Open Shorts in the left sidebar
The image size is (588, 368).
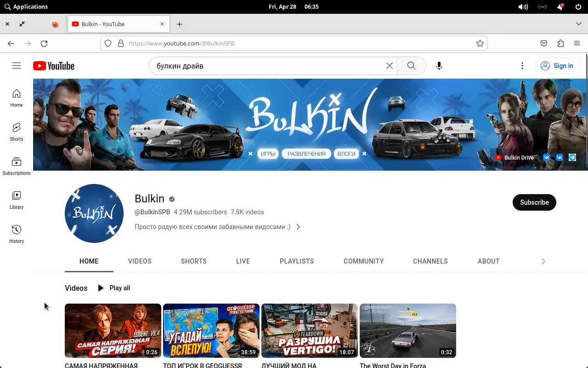tap(17, 132)
